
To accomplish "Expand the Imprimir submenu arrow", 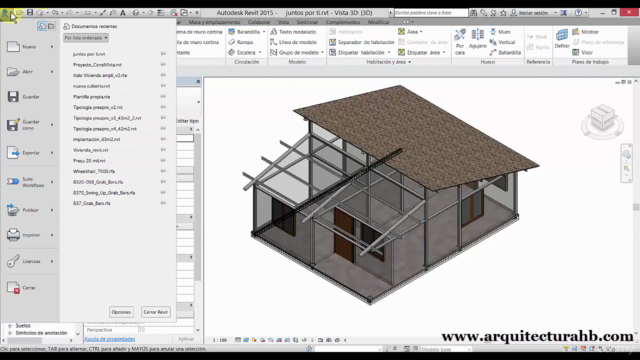I will coord(52,235).
